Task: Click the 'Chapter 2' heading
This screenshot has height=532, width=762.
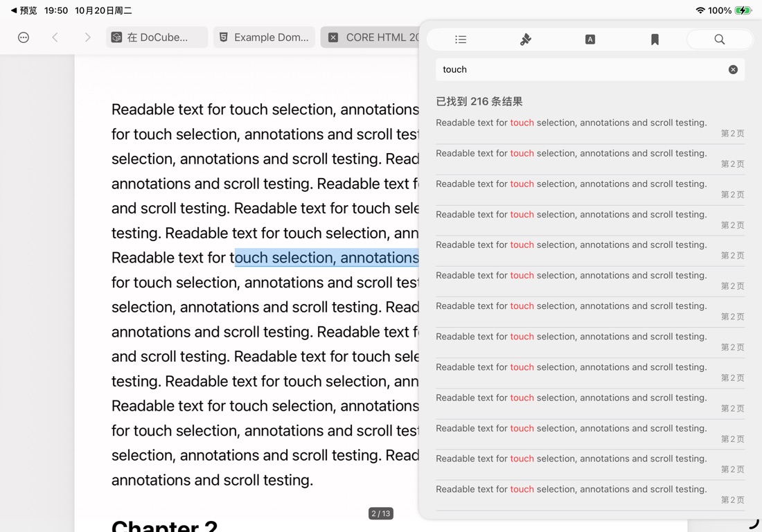Action: (164, 526)
